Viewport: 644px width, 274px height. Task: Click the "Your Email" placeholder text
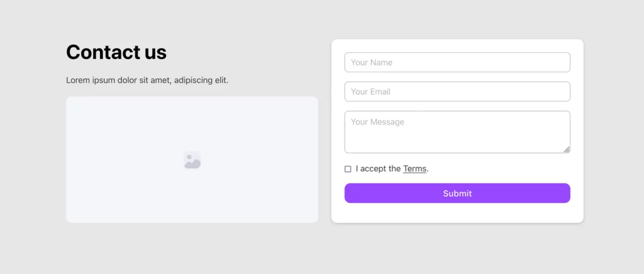[370, 91]
